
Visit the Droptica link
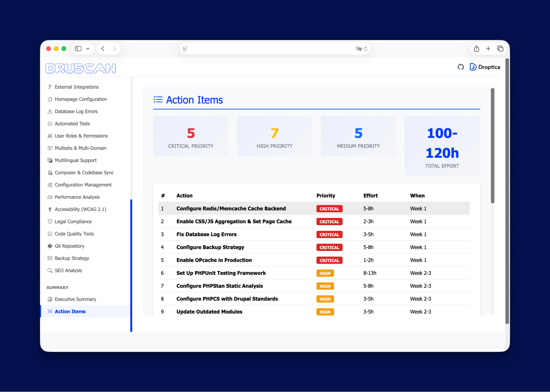click(485, 67)
